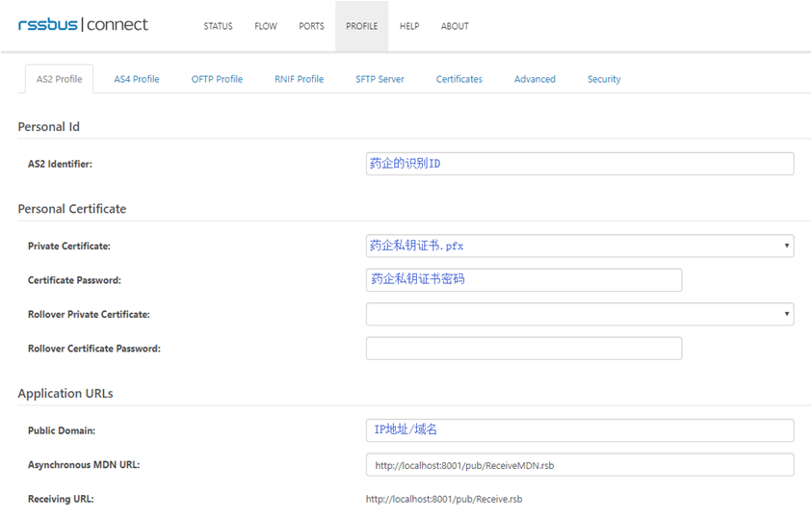Click the AS2 Identifier label
This screenshot has height=520, width=812.
[60, 164]
